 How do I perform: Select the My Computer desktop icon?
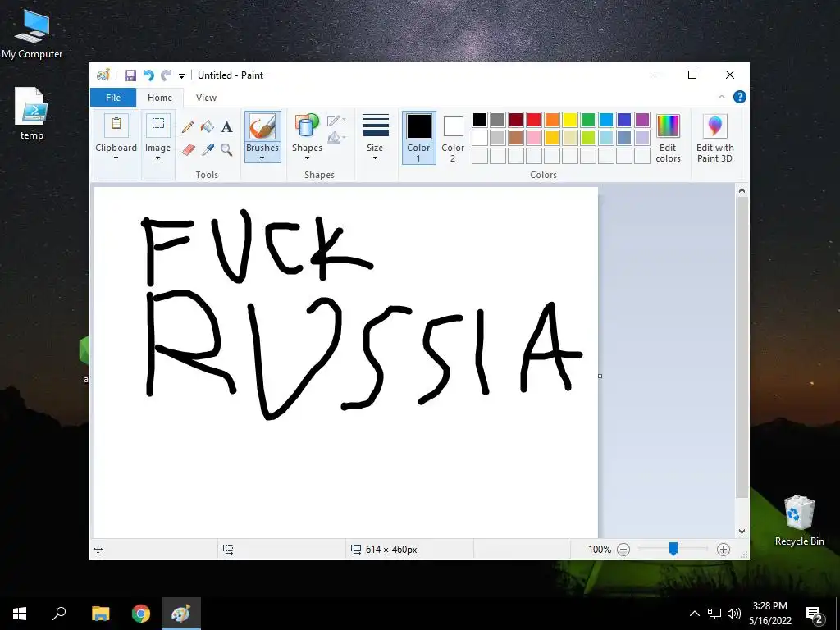tap(32, 33)
